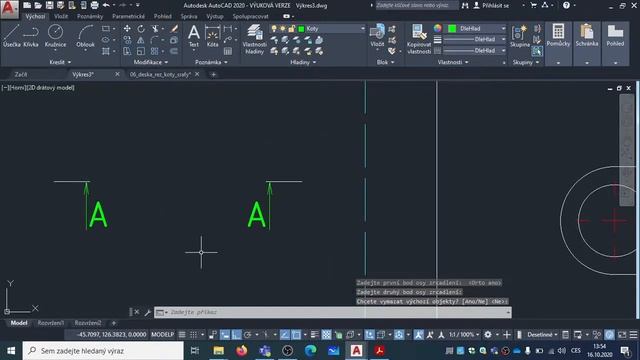Click the Mirror tool in Modifikace

141,40
